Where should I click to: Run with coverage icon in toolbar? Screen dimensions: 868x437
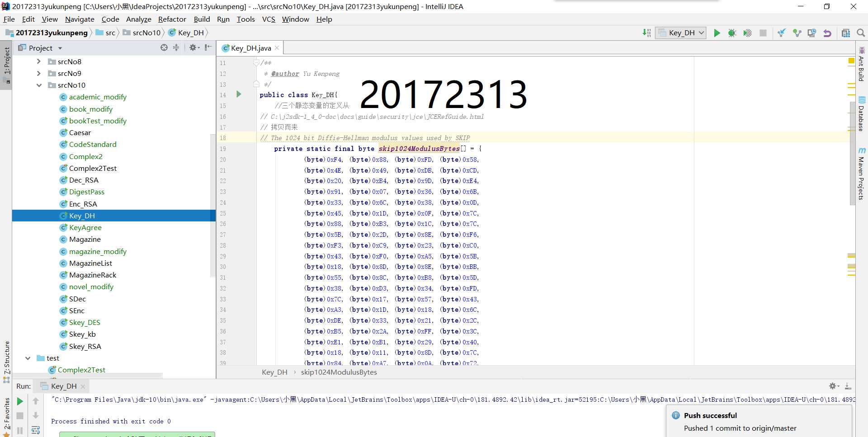(747, 33)
